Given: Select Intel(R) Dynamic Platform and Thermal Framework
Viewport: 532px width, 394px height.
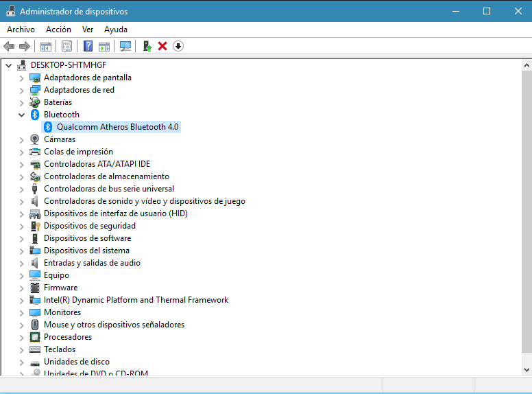Looking at the screenshot, I should 136,300.
